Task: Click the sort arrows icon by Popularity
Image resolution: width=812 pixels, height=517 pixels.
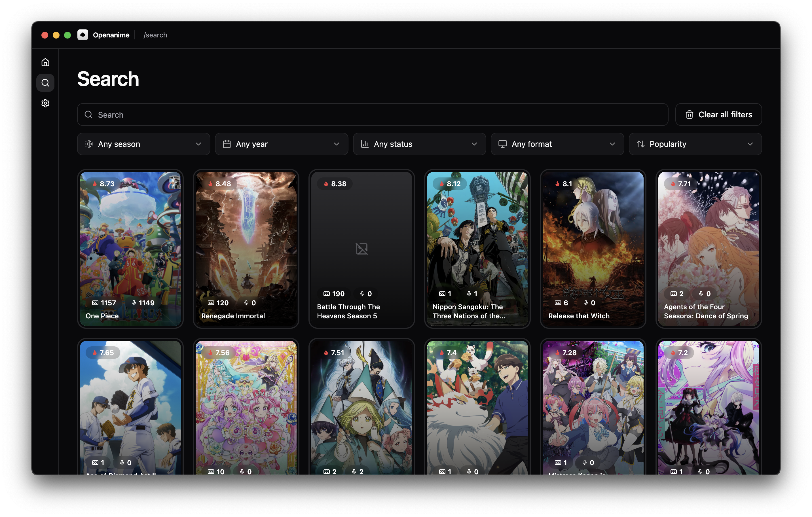Action: (640, 144)
